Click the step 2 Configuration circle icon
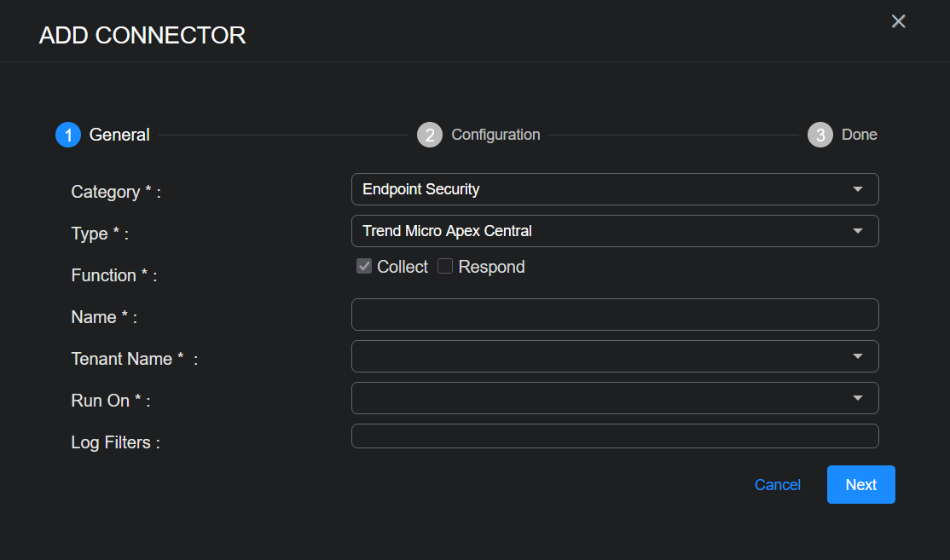Screen dimensions: 950x560 click(x=430, y=135)
